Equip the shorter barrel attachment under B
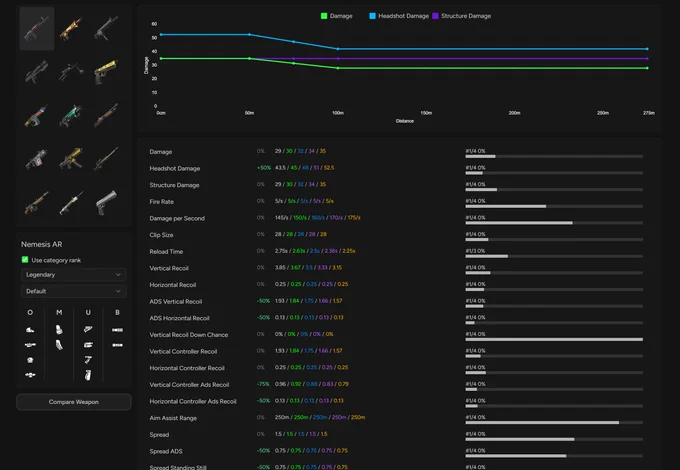680x470 pixels. (117, 345)
